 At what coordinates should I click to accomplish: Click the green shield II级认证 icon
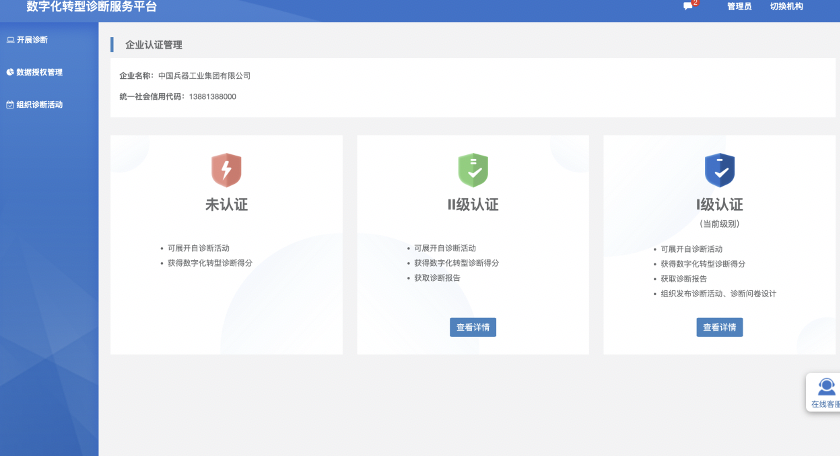473,170
